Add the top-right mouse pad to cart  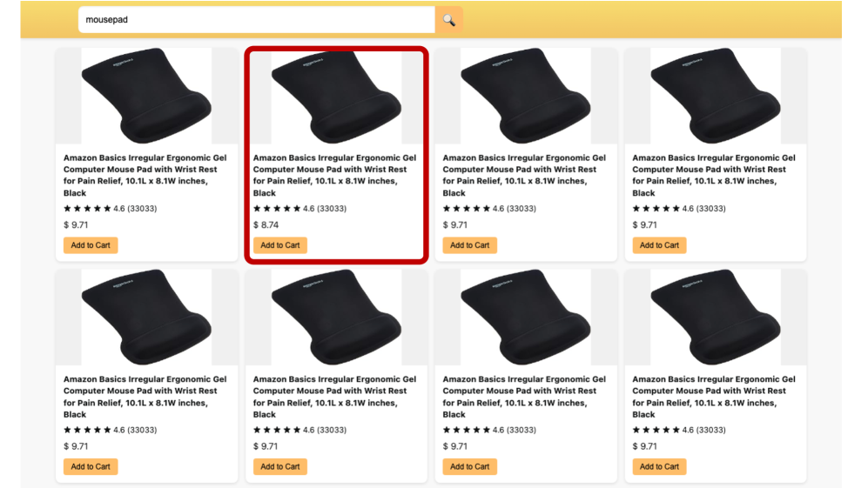click(x=659, y=245)
